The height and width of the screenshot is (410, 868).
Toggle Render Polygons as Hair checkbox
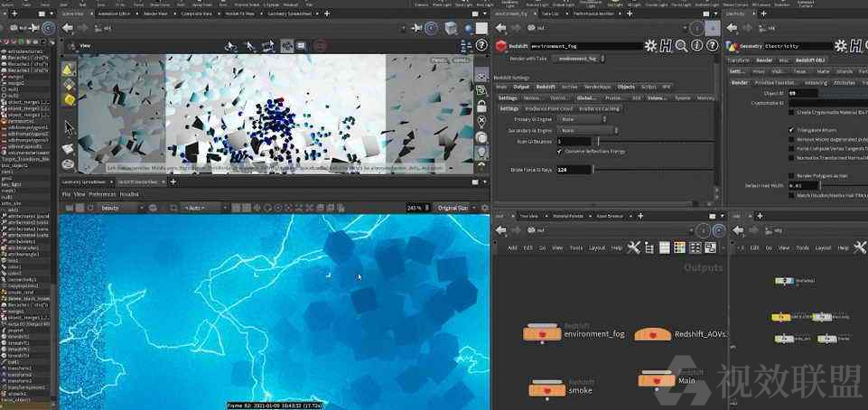click(x=791, y=176)
